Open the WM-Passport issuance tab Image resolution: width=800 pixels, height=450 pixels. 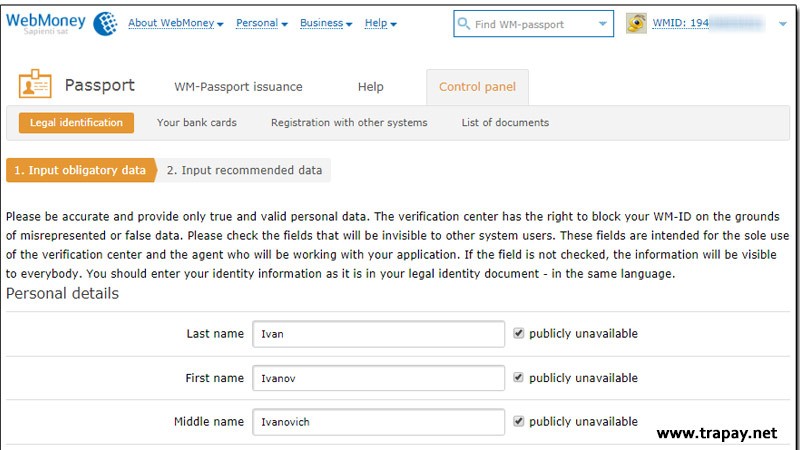click(x=238, y=87)
